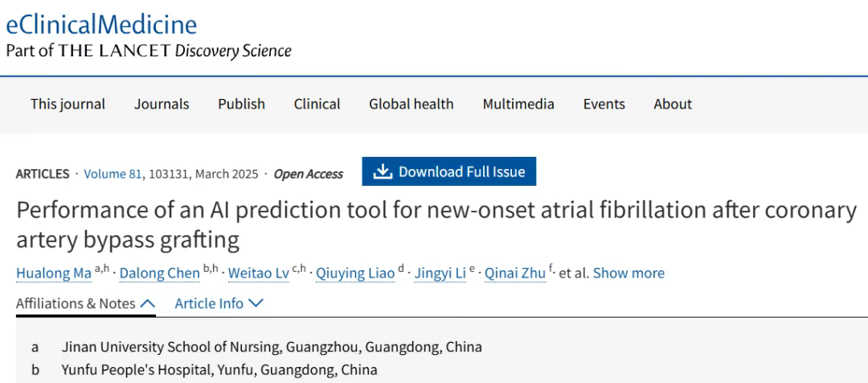Open author Weitao Lv's details
Viewport: 868px width, 383px height.
259,274
